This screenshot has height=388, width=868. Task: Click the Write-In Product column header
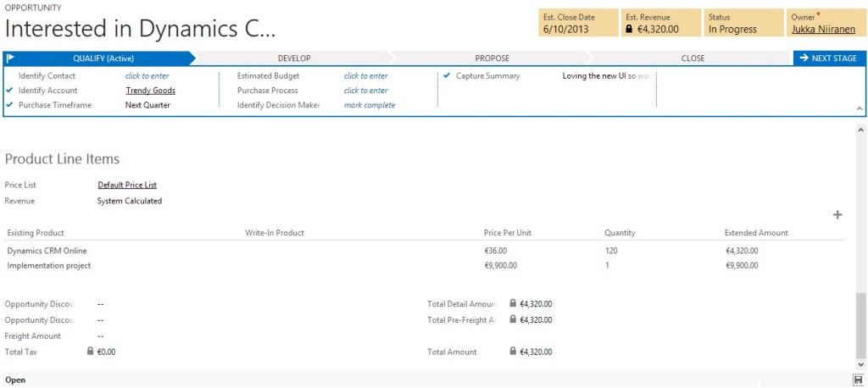point(275,233)
